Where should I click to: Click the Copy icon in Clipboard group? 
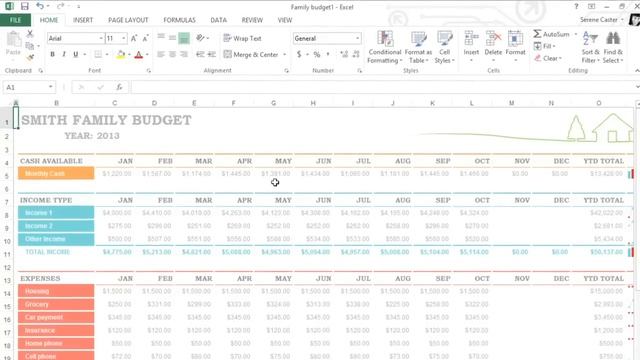30,46
